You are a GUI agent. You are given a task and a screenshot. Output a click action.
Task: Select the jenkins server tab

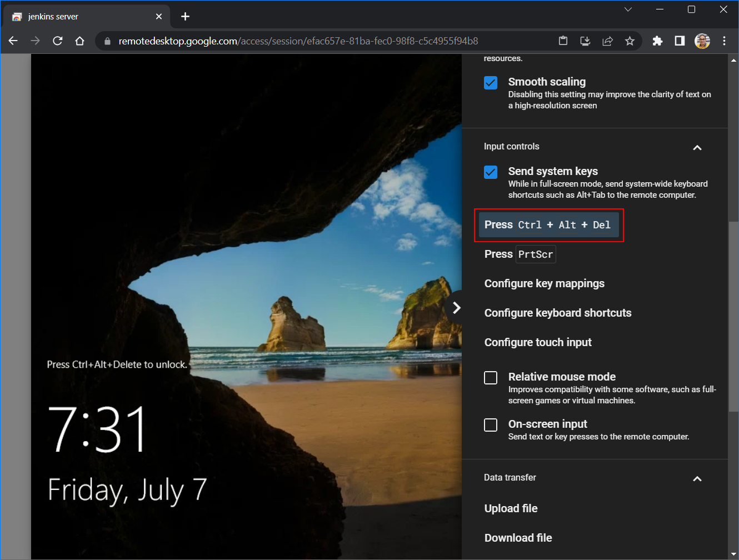click(x=78, y=17)
